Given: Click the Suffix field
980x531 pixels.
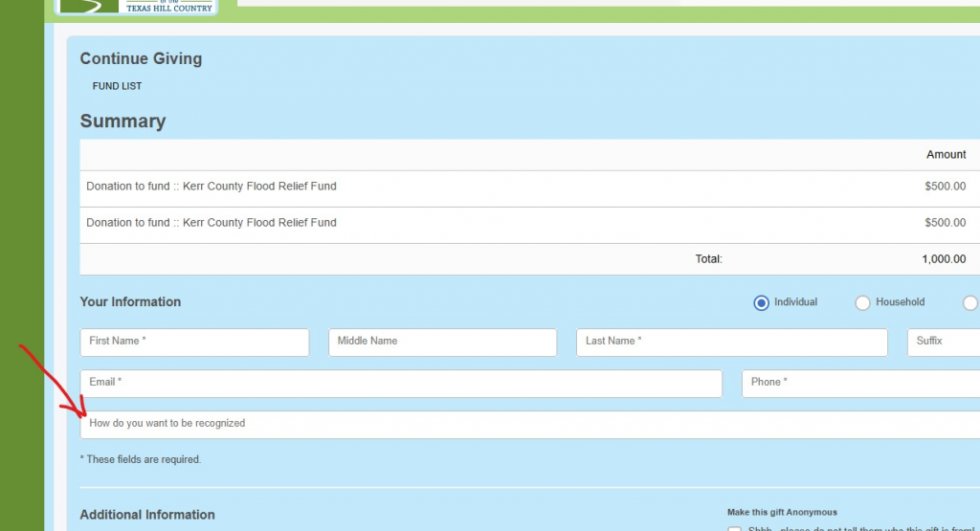Looking at the screenshot, I should pos(943,342).
